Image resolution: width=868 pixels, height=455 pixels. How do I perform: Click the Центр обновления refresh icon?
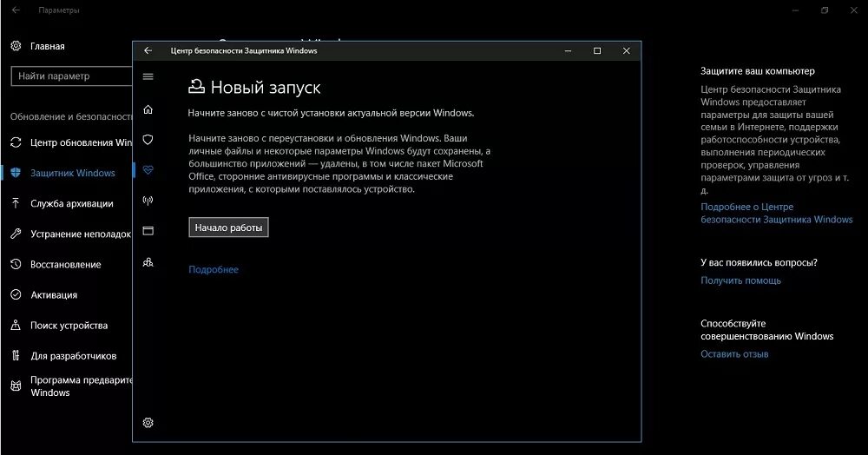click(x=16, y=142)
